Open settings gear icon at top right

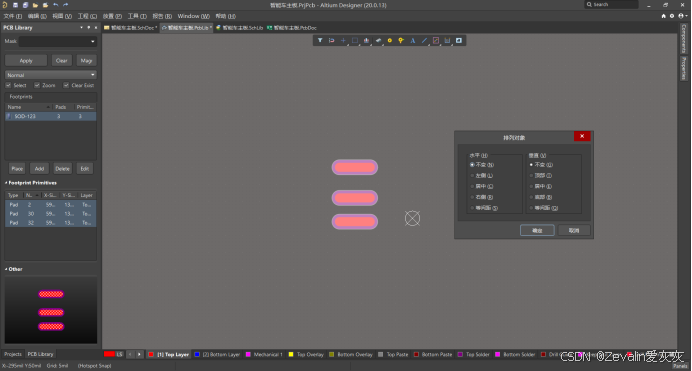(672, 16)
